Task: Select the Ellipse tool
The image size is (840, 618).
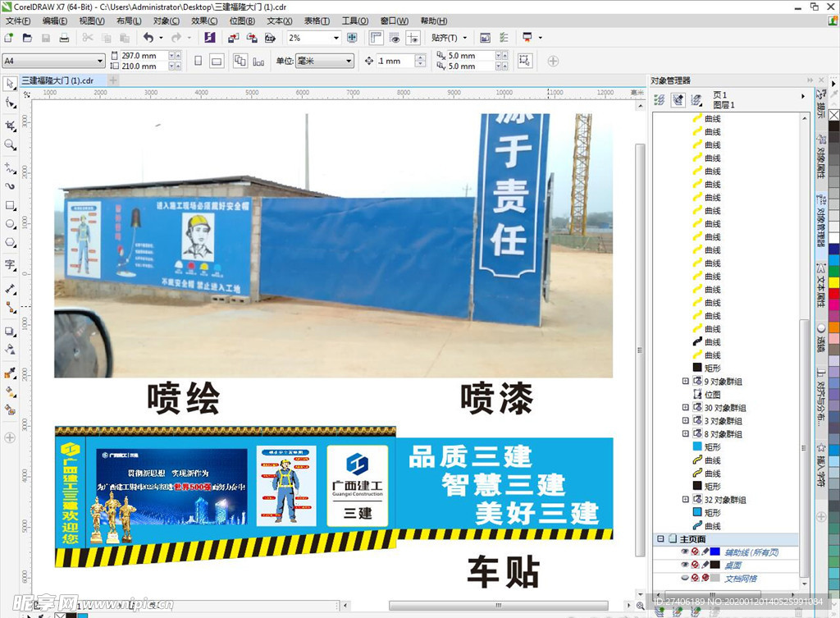Action: [x=10, y=224]
